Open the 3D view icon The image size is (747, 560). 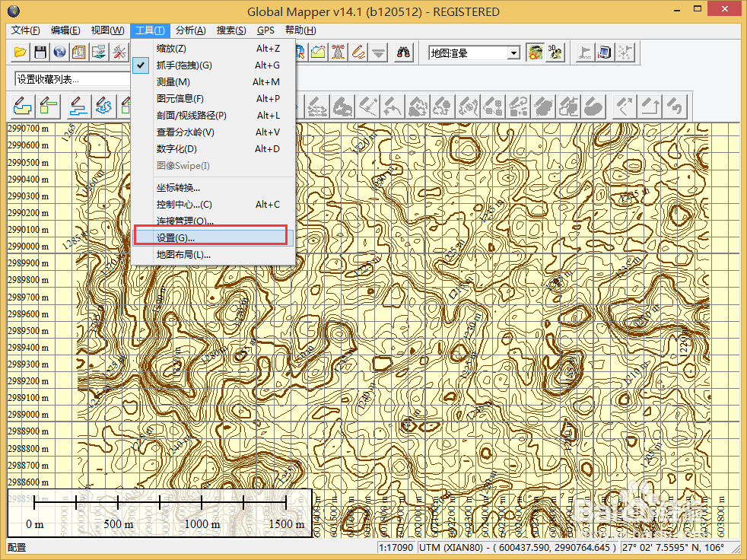click(555, 52)
